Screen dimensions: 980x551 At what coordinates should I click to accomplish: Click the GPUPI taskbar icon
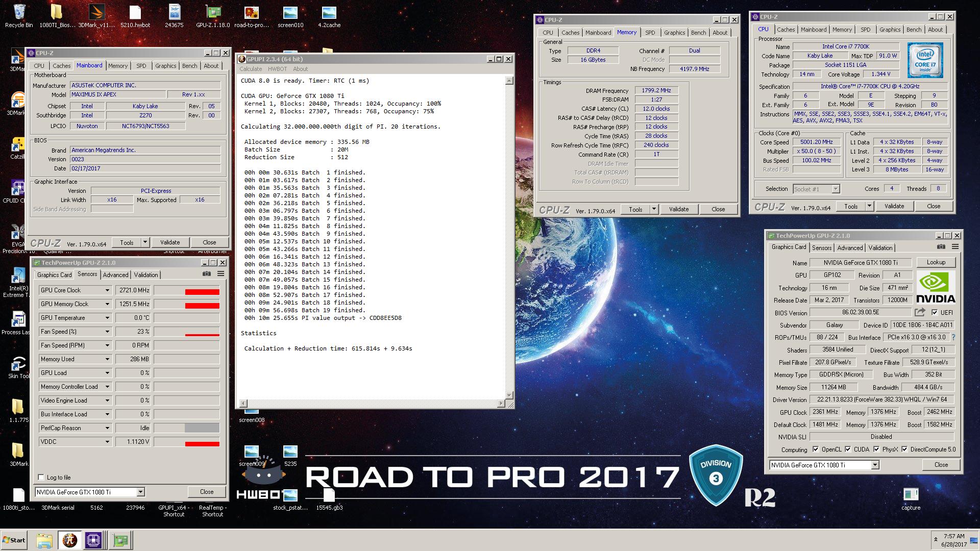[x=69, y=540]
